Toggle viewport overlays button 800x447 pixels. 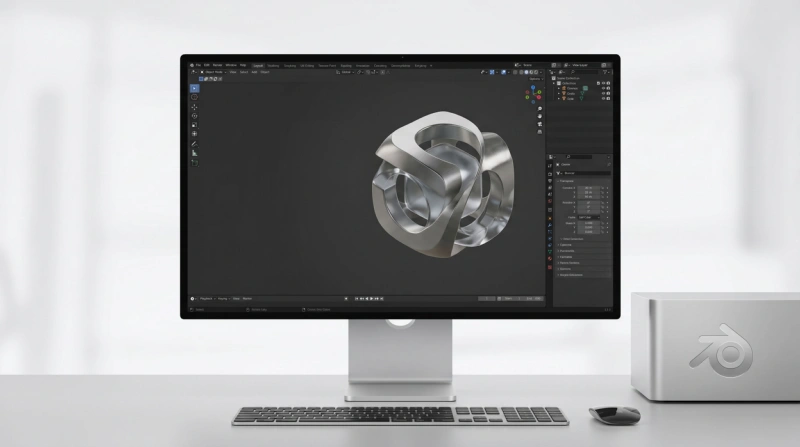point(504,72)
